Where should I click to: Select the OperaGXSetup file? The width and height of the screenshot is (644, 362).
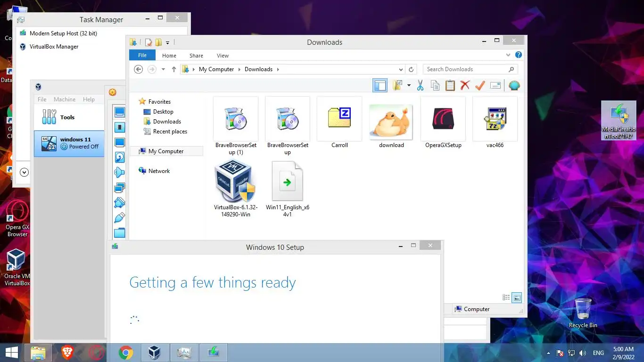pyautogui.click(x=443, y=123)
